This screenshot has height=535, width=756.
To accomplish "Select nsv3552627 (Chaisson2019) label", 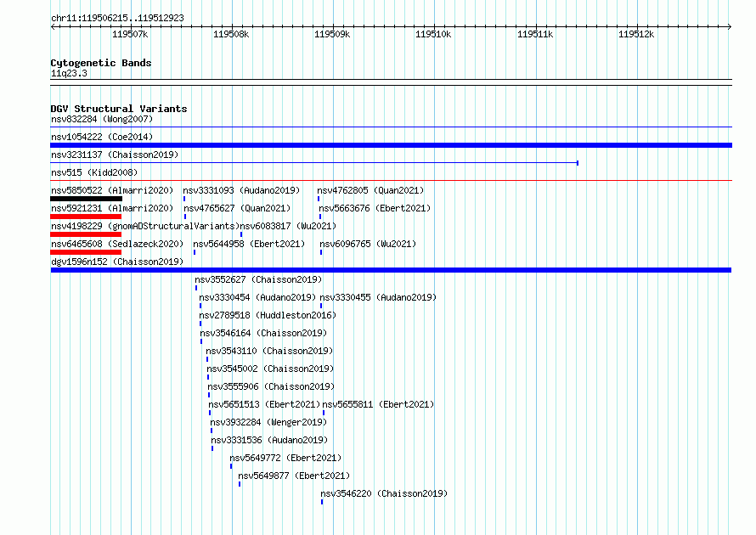I will 258,279.
